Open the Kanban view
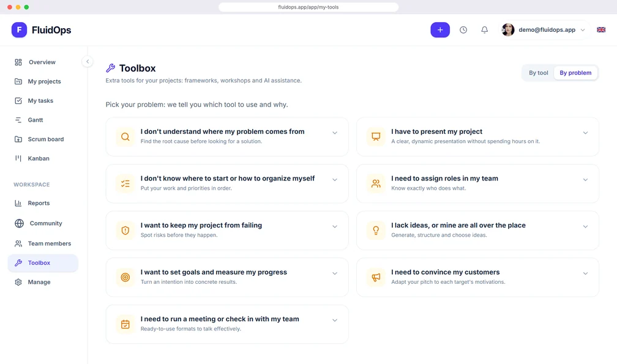Image resolution: width=617 pixels, height=364 pixels. [43, 158]
